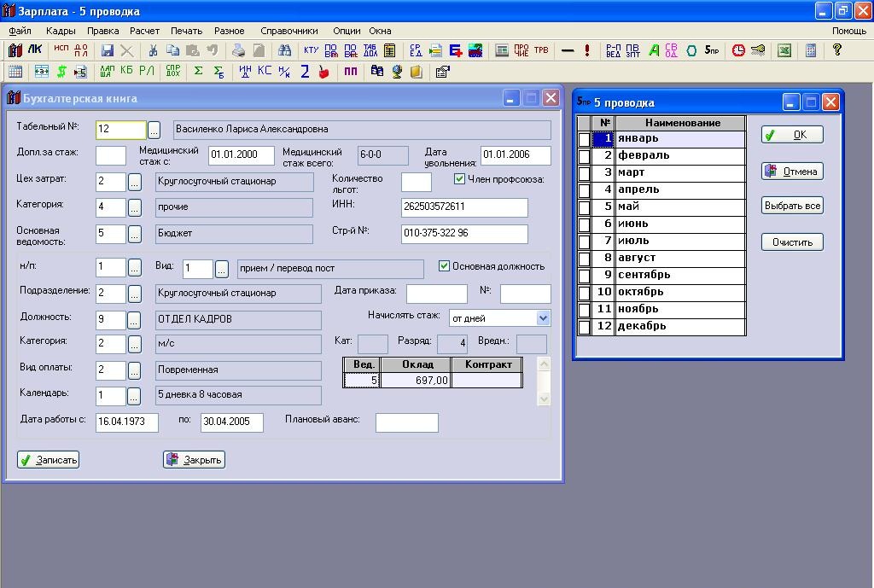Open the lookup button beside Табельный №
The image size is (874, 588).
tap(154, 130)
